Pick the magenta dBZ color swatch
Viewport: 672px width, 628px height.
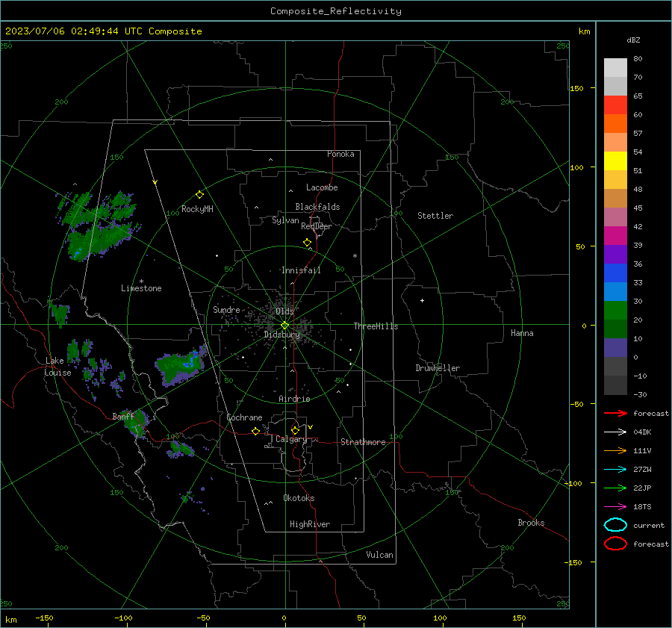615,235
